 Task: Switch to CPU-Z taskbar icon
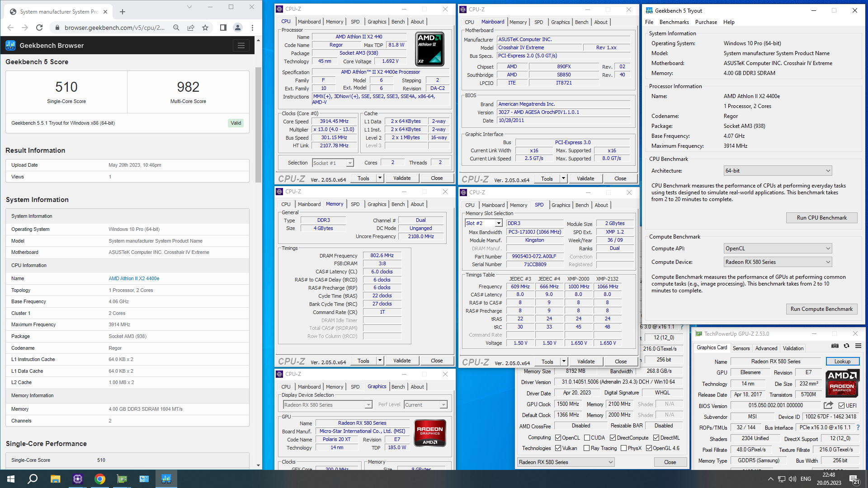77,479
